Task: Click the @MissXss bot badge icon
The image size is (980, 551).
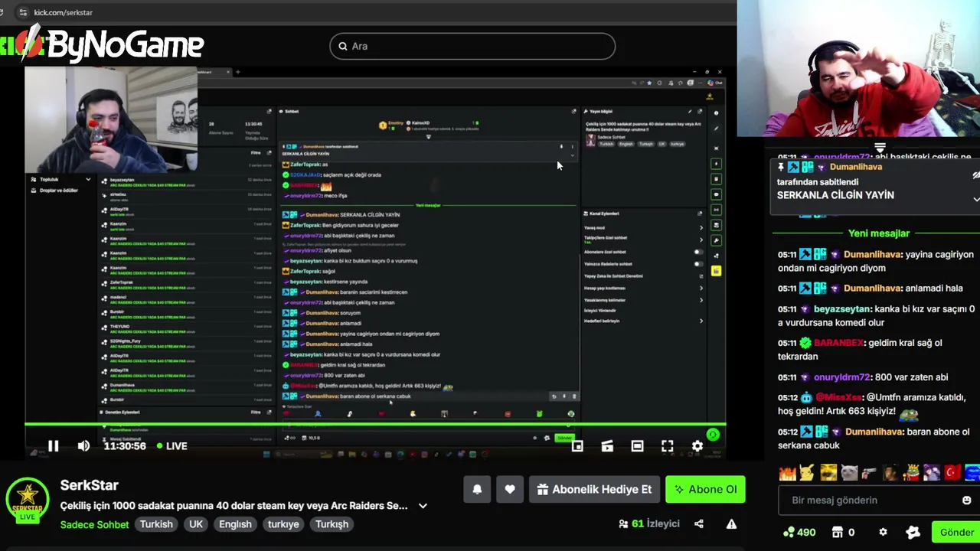Action: coord(805,398)
